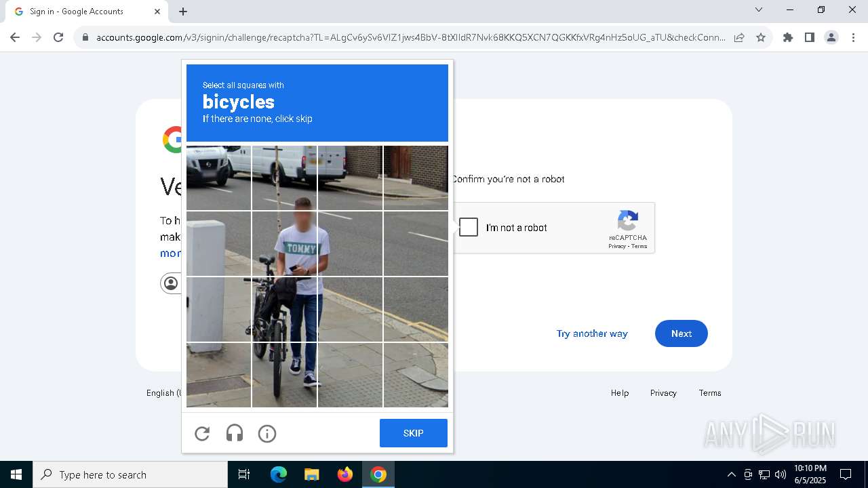Reload the reCAPTCHA challenge images
Screen dimensions: 868x488
202,434
